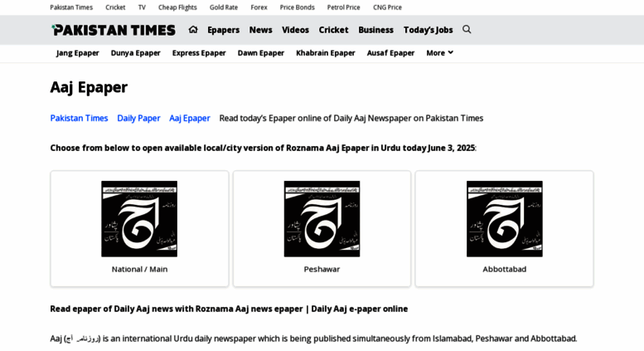The height and width of the screenshot is (351, 644).
Task: Visit the Cheap Flights top link
Action: [177, 7]
